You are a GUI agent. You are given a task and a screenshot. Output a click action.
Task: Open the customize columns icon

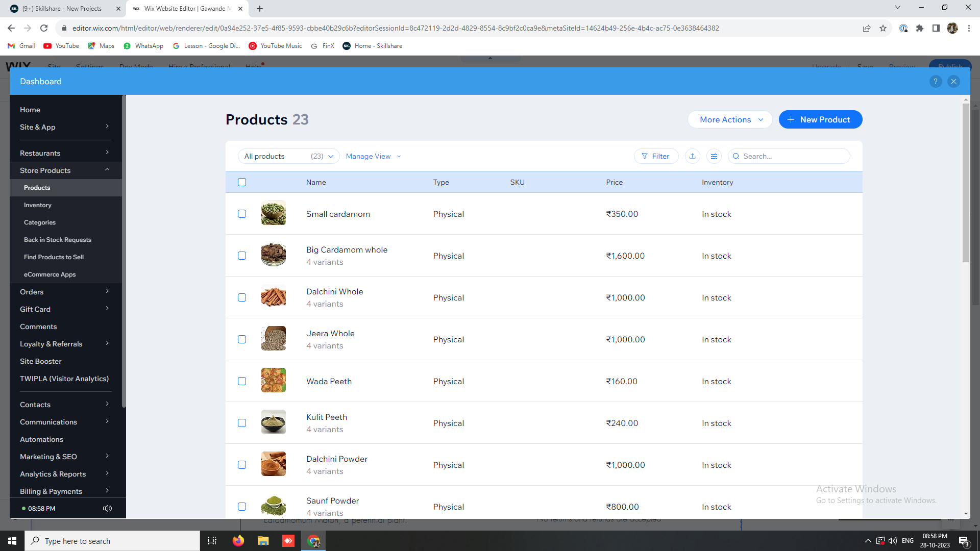(x=714, y=156)
